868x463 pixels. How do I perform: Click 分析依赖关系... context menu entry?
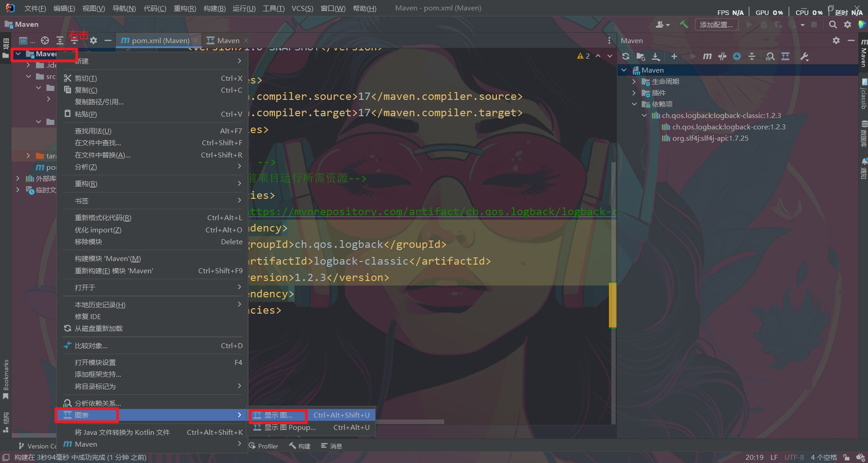[152, 403]
